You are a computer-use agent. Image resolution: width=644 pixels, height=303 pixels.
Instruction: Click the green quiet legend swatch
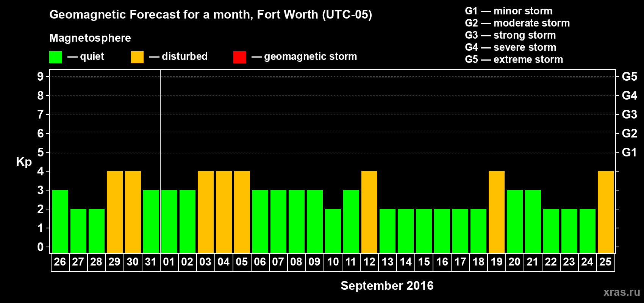pos(55,57)
